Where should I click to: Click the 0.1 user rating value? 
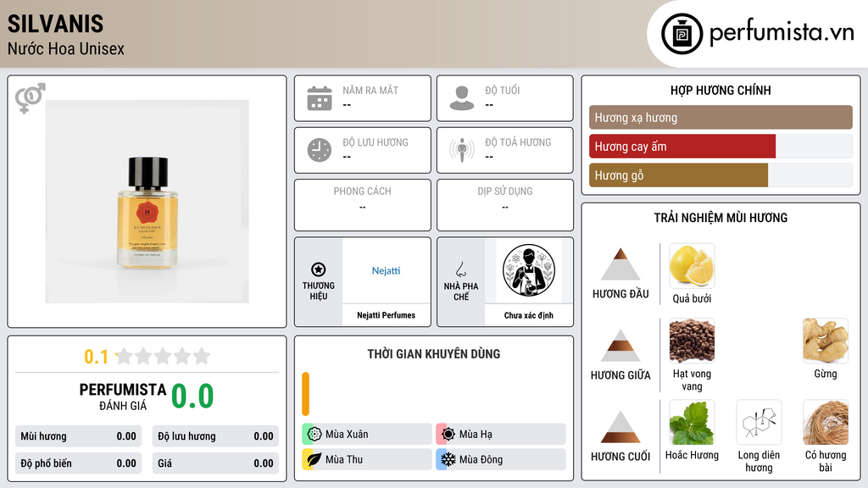96,357
